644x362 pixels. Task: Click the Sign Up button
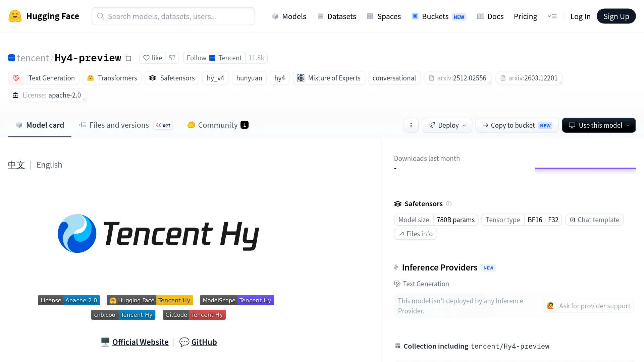(616, 16)
